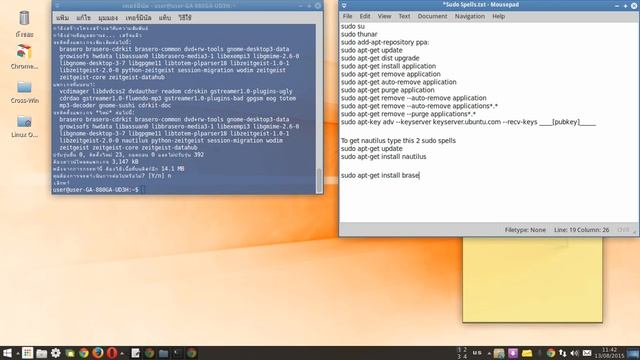
Task: Open the Document menu in Mousepad
Action: tap(432, 16)
